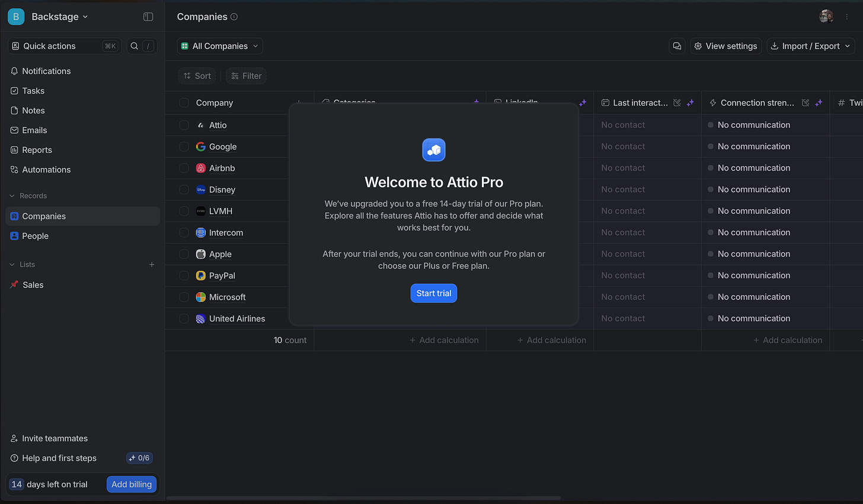Open the Sort options
Viewport: 863px width, 504px height.
pos(197,76)
